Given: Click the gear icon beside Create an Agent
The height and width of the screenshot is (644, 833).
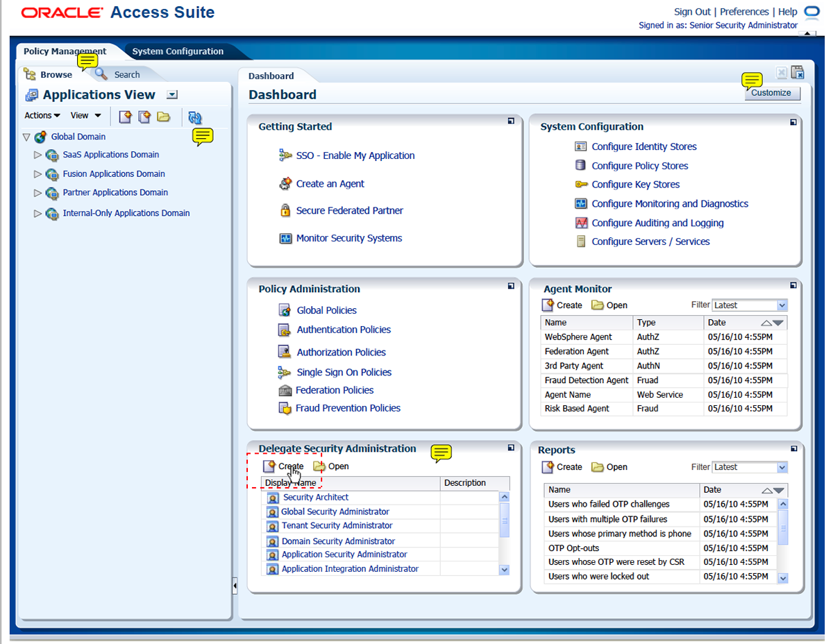Looking at the screenshot, I should pyautogui.click(x=285, y=183).
